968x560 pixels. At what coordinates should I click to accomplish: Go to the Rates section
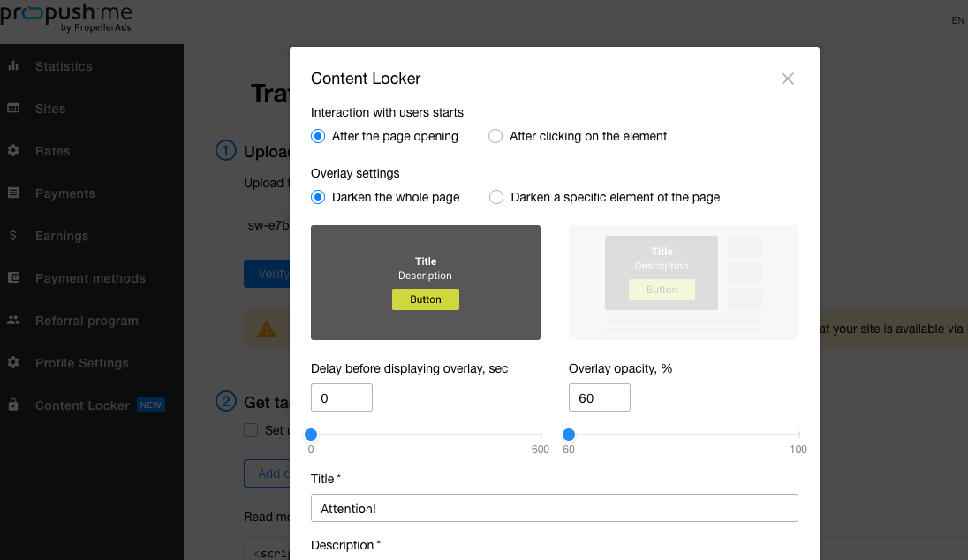click(x=52, y=151)
